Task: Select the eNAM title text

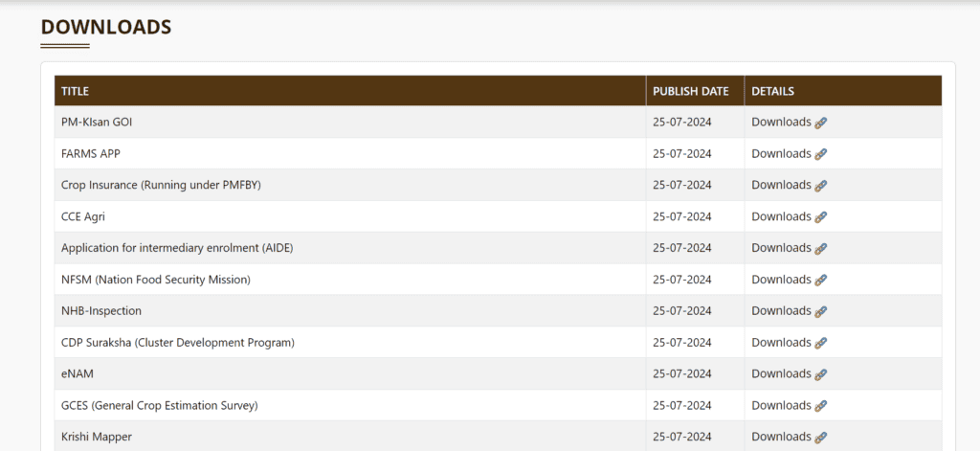Action: point(78,373)
